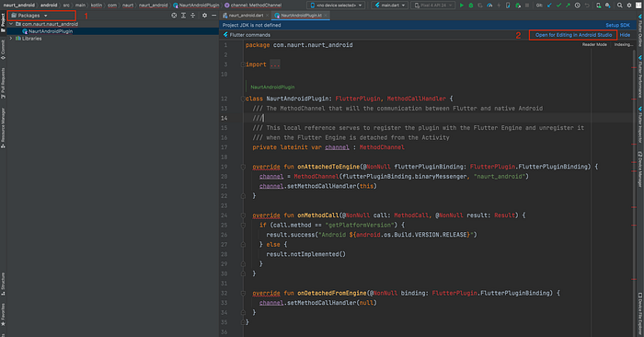Image resolution: width=644 pixels, height=337 pixels.
Task: Click the android breadcrumb in navigation bar
Action: pyautogui.click(x=49, y=5)
